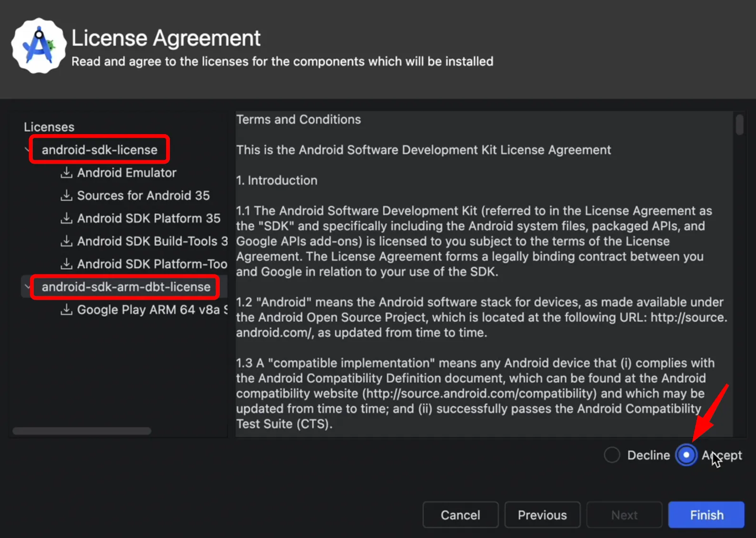
Task: Click 'This is the Android Software Development Kit' line
Action: pos(424,150)
